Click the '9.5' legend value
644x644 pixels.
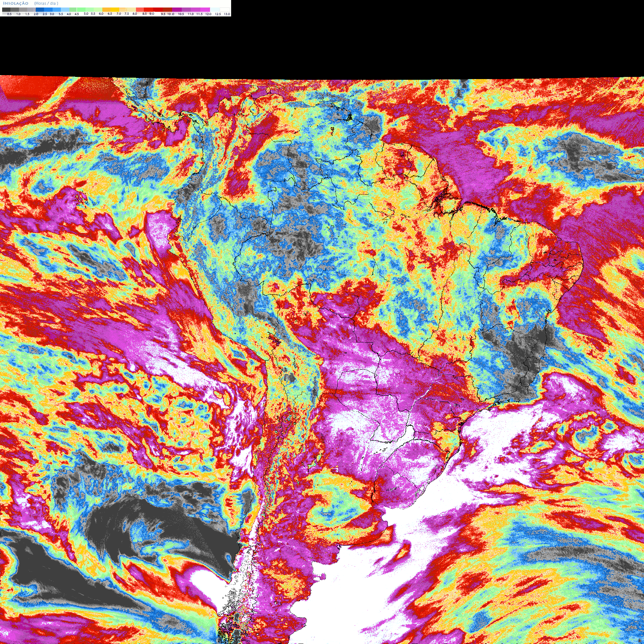[163, 14]
